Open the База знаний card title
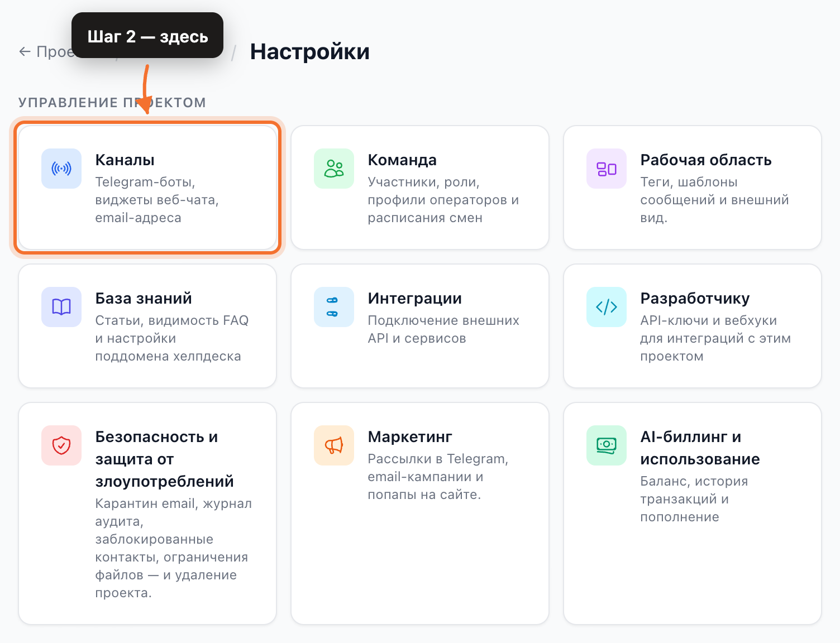840x643 pixels. 144,298
